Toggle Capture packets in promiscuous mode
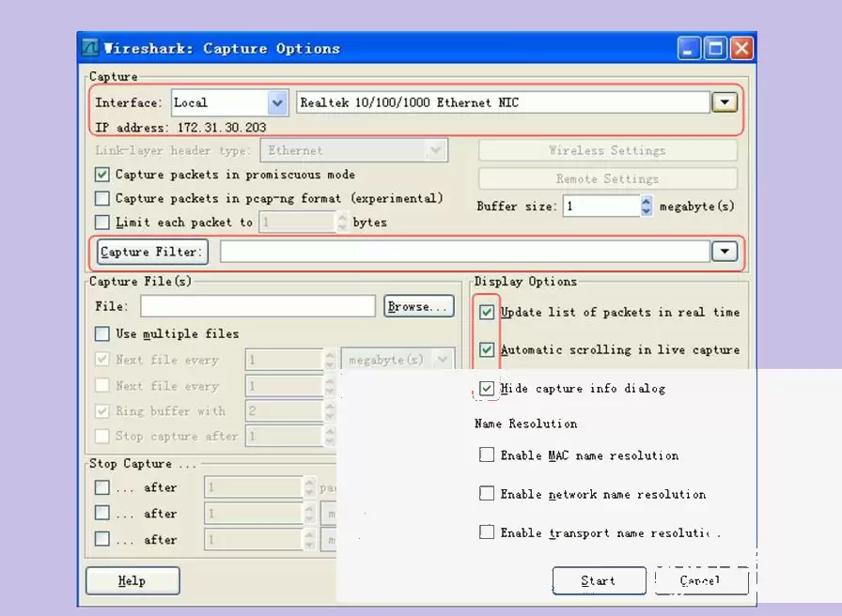This screenshot has width=842, height=616. (x=102, y=175)
